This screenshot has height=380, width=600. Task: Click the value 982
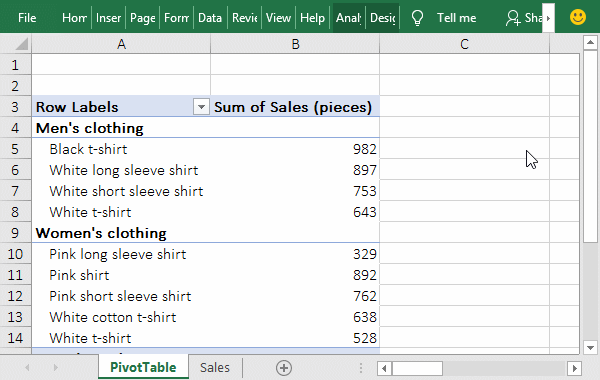365,149
